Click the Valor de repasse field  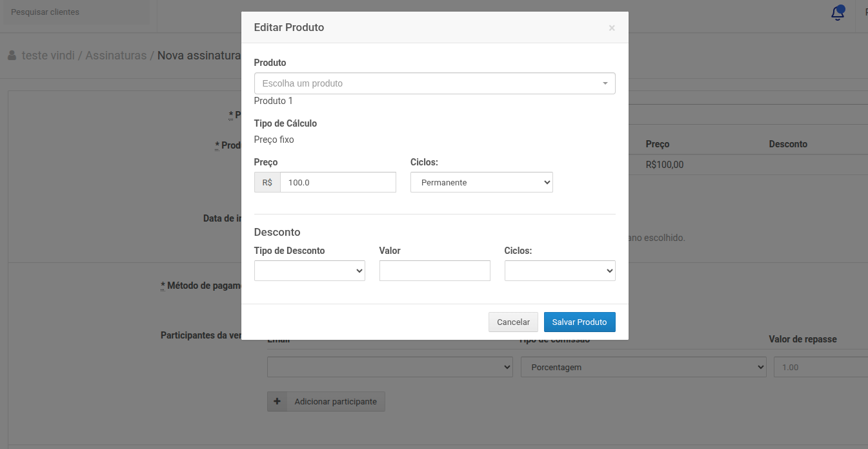820,367
